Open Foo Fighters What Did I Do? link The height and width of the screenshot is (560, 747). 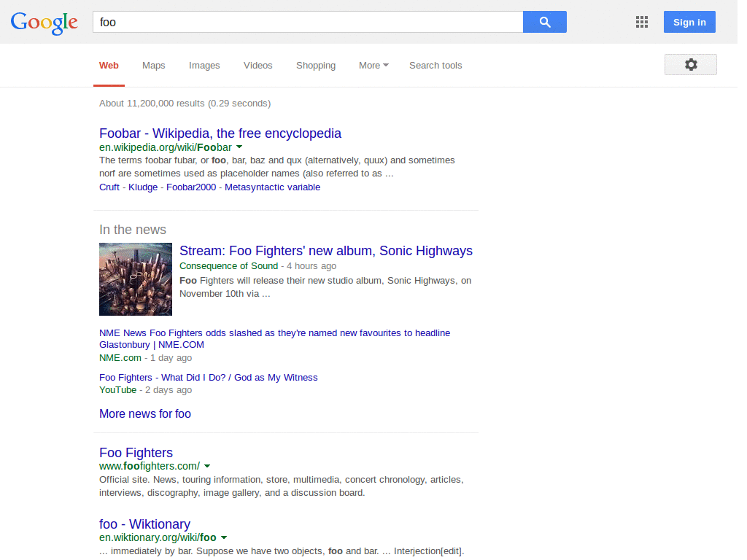click(208, 378)
